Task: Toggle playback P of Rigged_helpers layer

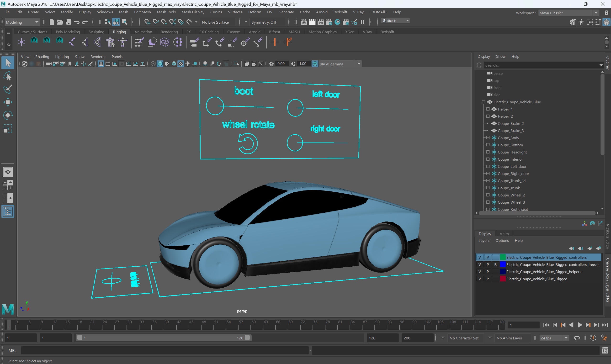Action: coord(488,272)
